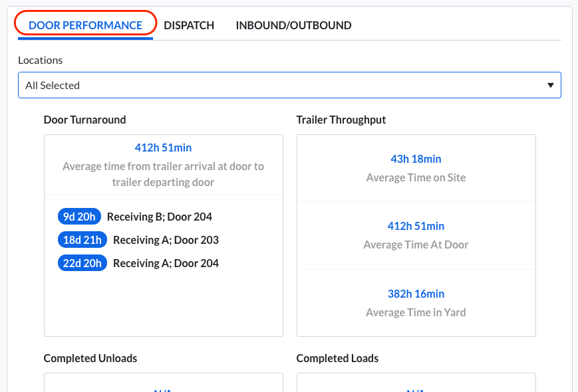Screen dimensions: 578x392
Task: Click inside the Locations selection field
Action: (x=200, y=85)
